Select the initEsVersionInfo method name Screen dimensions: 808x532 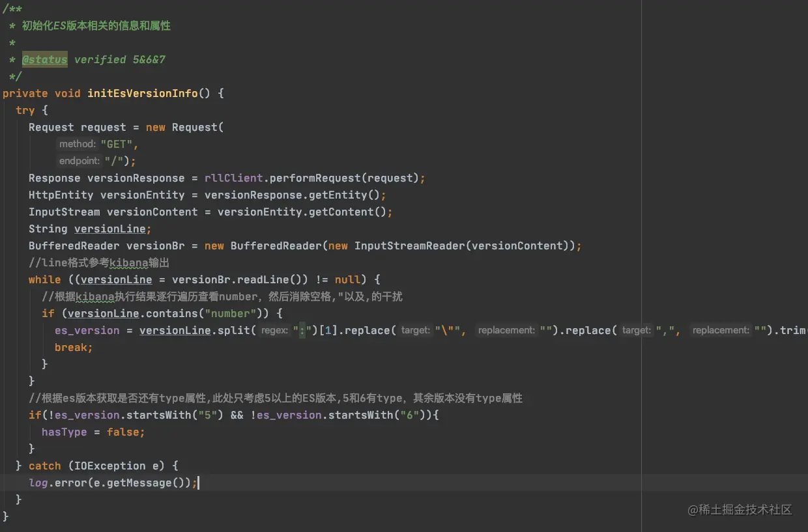point(143,93)
